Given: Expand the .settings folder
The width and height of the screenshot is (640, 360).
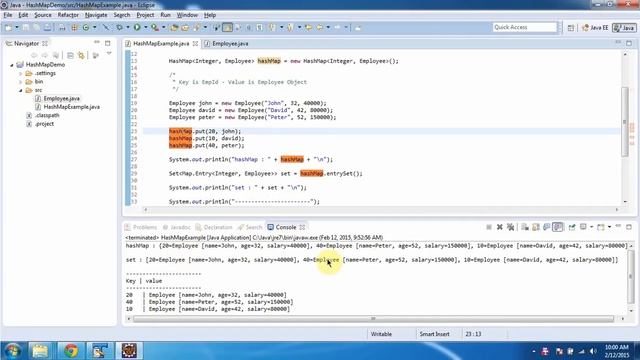Looking at the screenshot, I should coord(20,73).
